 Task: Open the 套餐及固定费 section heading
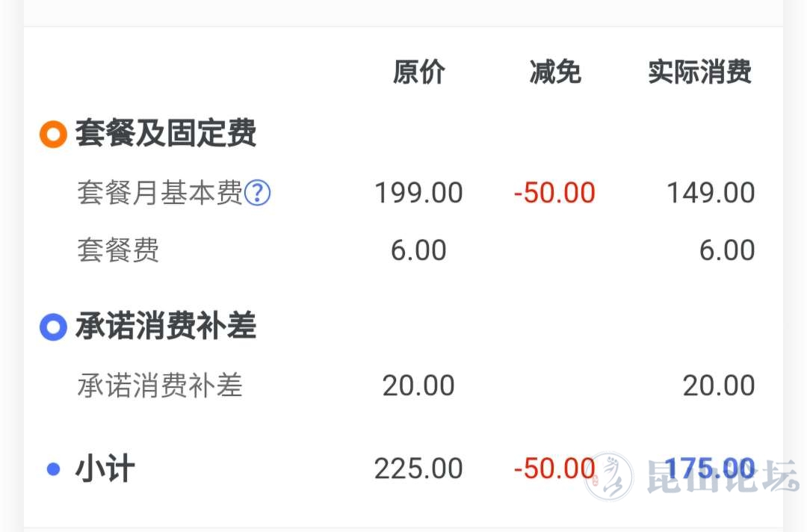click(166, 133)
